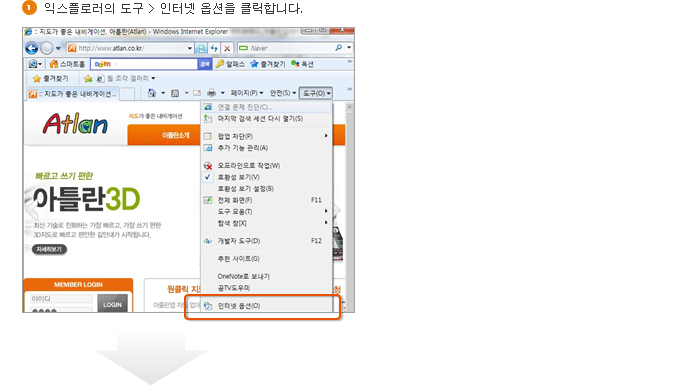Toggle the checked 호환성 보기(V) item
Image resolution: width=696 pixels, height=385 pixels.
pos(266,177)
